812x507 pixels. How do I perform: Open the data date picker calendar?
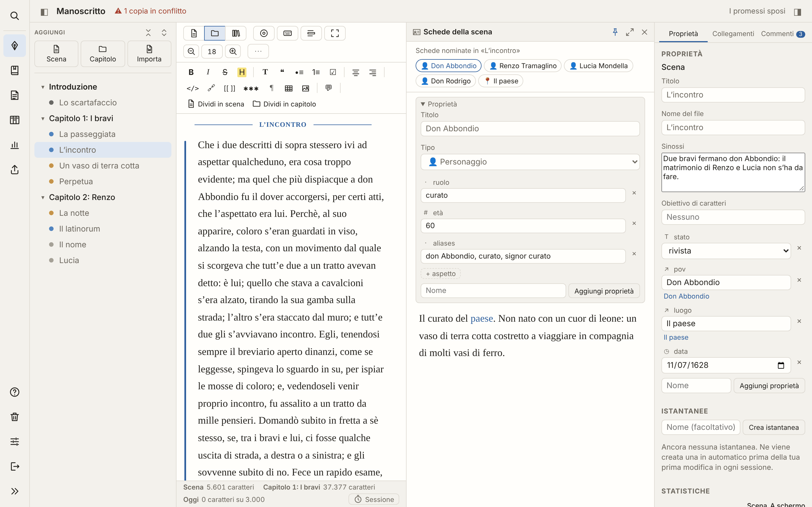(x=781, y=365)
